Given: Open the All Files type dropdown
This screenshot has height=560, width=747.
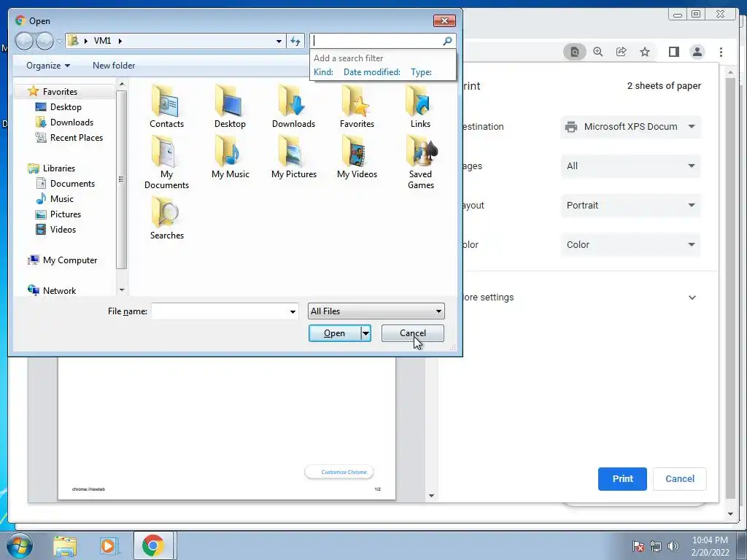Looking at the screenshot, I should [376, 311].
